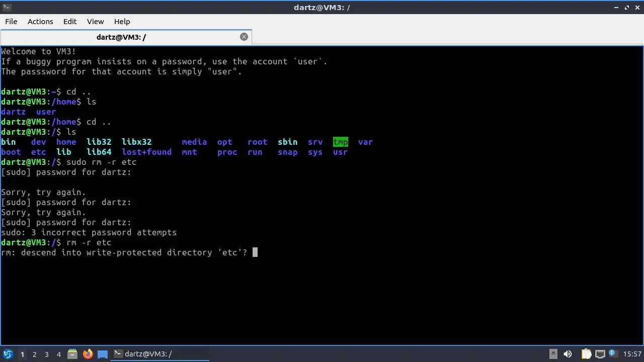
Task: Click the 'media' directory name
Action: coord(194,142)
